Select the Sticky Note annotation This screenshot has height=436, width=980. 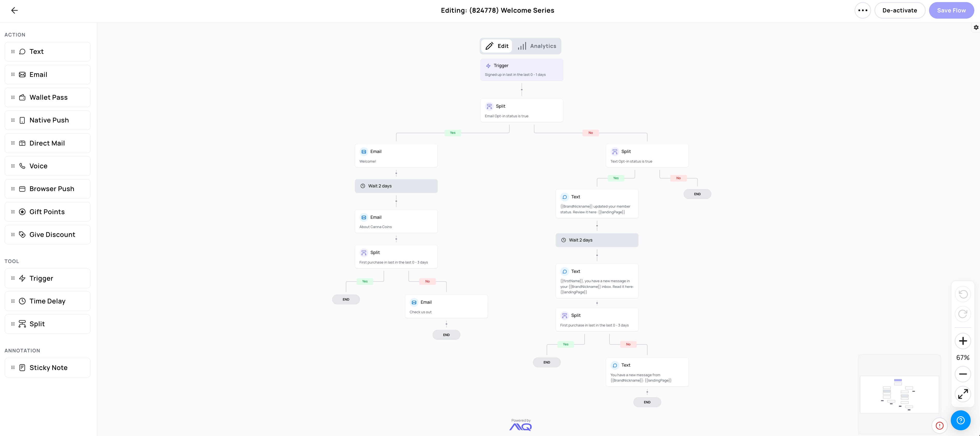48,367
